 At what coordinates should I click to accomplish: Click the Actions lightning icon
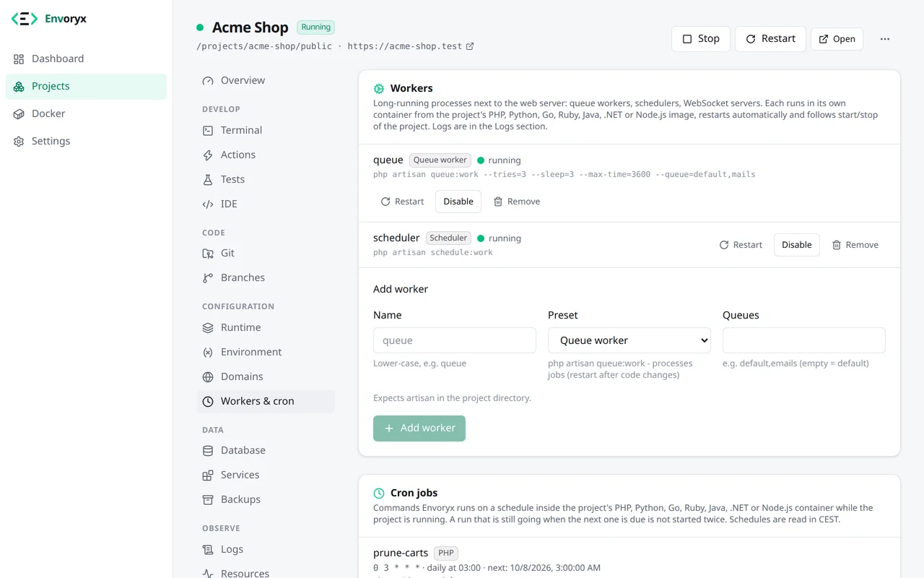208,155
